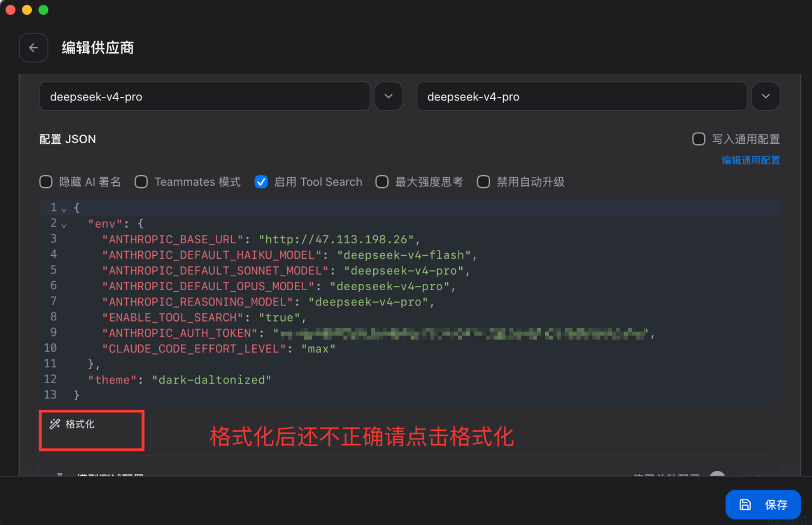Screen dimensions: 812x525
Task: Collapse the env block at line 2
Action: click(x=64, y=225)
